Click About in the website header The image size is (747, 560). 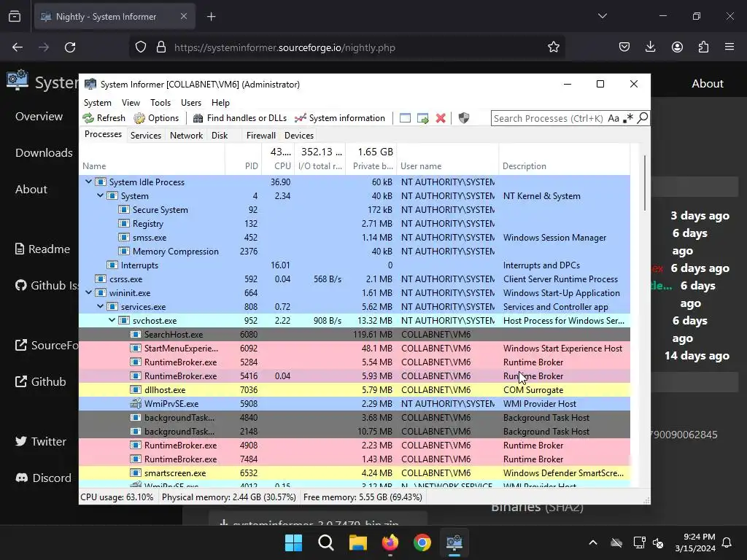click(x=708, y=83)
